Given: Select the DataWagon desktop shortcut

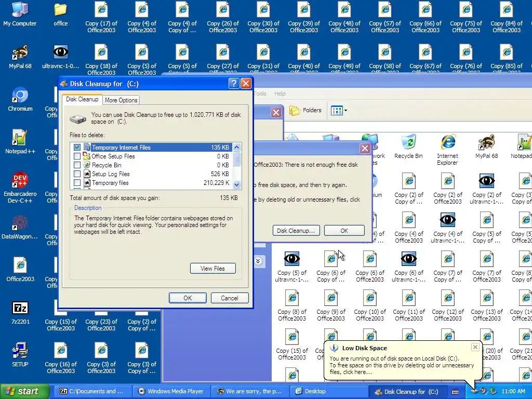Looking at the screenshot, I should pyautogui.click(x=20, y=228).
